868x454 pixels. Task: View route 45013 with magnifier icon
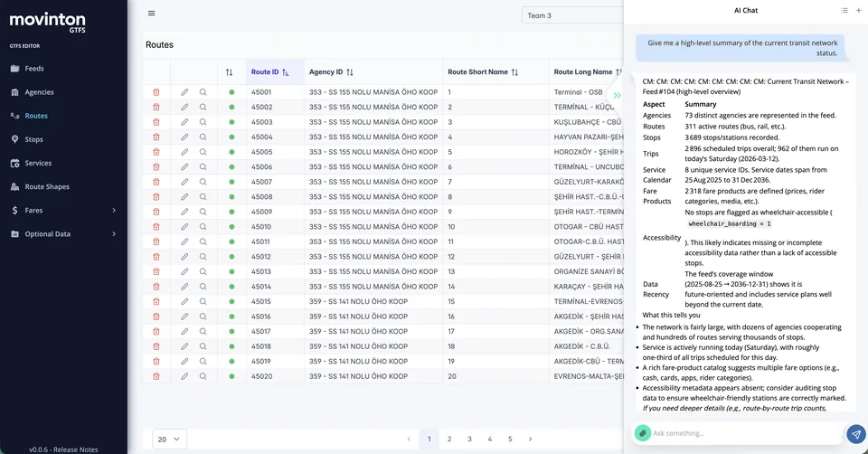(x=203, y=272)
